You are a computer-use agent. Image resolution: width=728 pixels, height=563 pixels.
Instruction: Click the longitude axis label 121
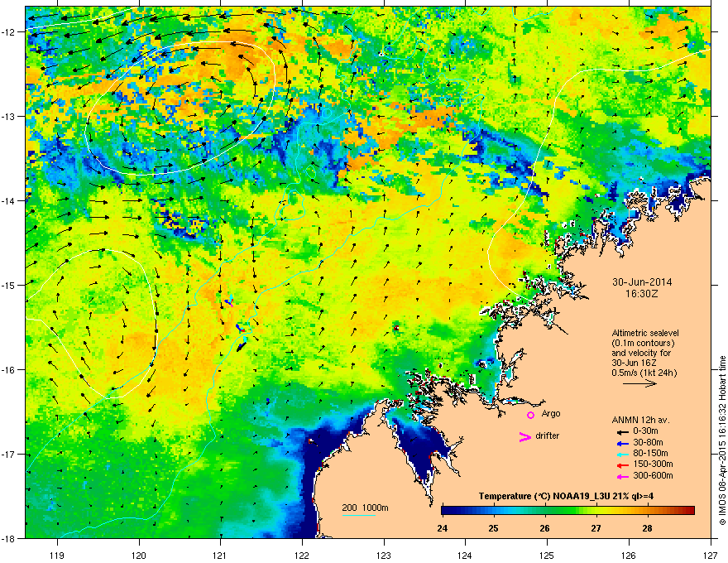(220, 555)
